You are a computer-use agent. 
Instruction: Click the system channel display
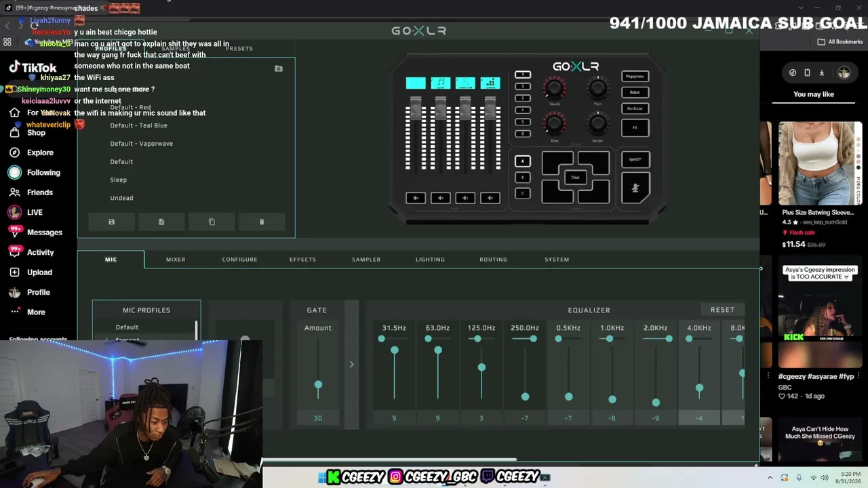click(x=490, y=83)
